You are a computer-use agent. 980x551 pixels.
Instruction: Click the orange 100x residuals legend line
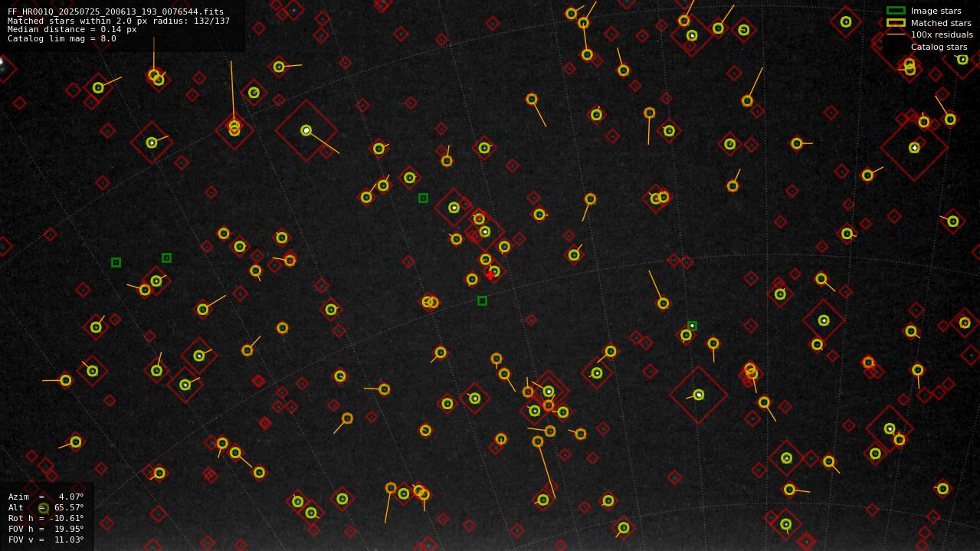(x=896, y=34)
